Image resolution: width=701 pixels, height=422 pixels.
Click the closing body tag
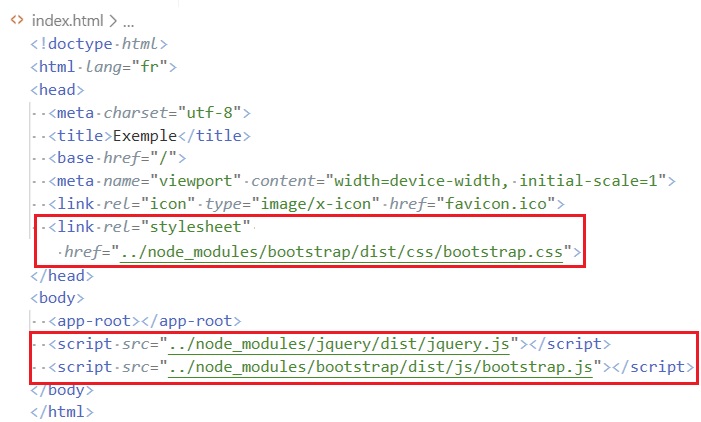point(62,390)
